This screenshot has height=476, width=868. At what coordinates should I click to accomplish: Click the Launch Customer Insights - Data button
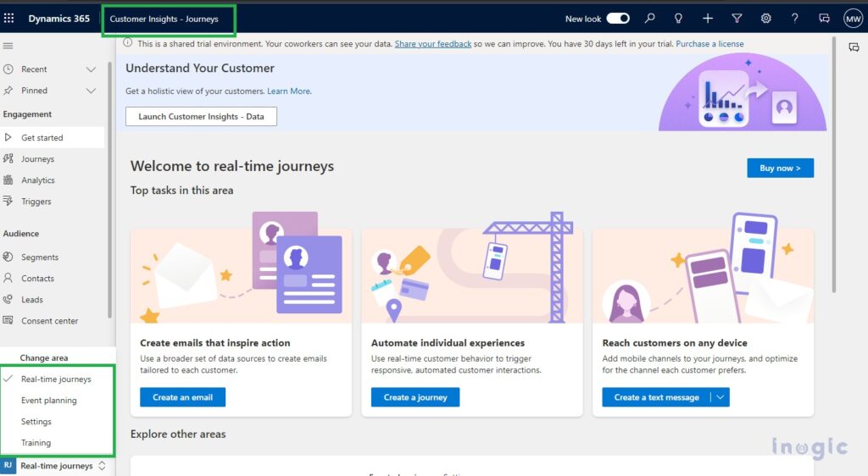tap(201, 117)
